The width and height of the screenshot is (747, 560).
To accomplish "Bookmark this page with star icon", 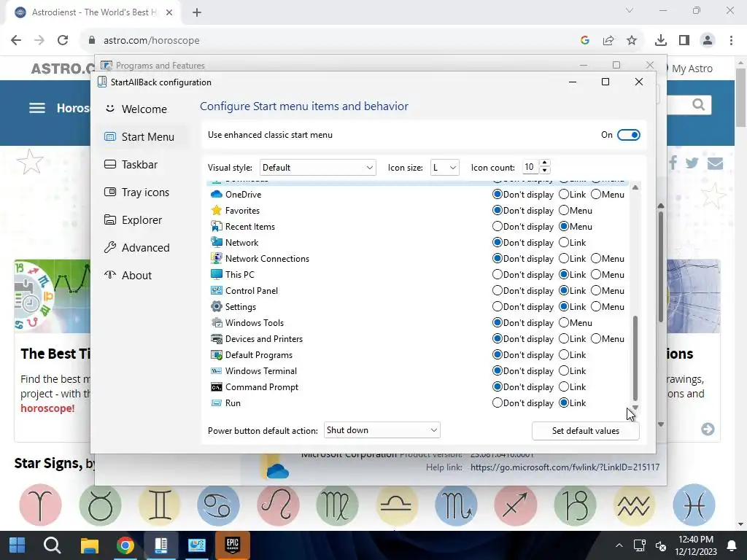I will click(632, 41).
